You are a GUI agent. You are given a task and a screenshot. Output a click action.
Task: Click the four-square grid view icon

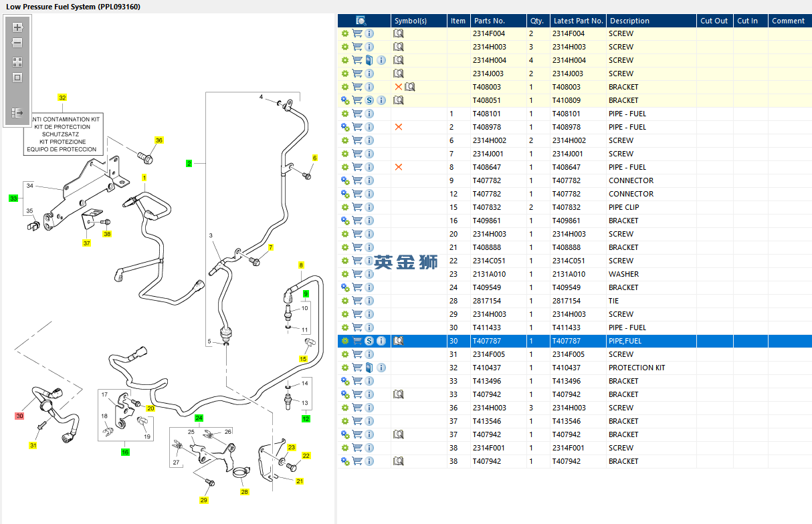point(17,61)
